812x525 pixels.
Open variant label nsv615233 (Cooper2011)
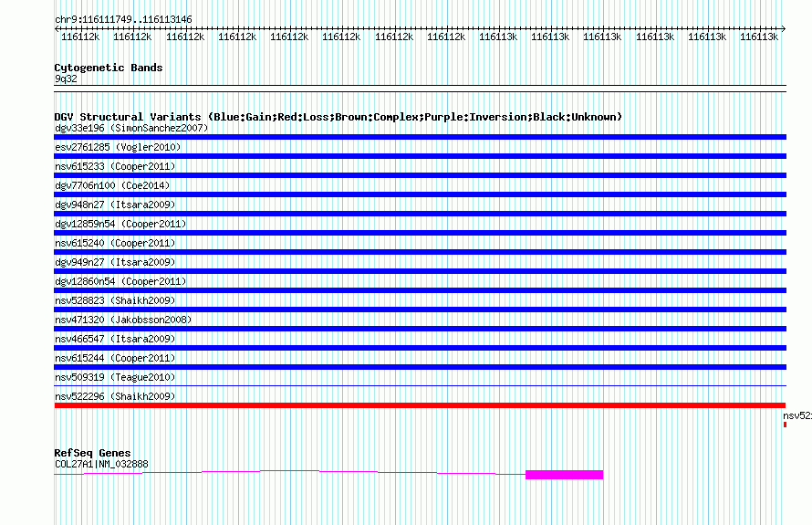[x=115, y=166]
